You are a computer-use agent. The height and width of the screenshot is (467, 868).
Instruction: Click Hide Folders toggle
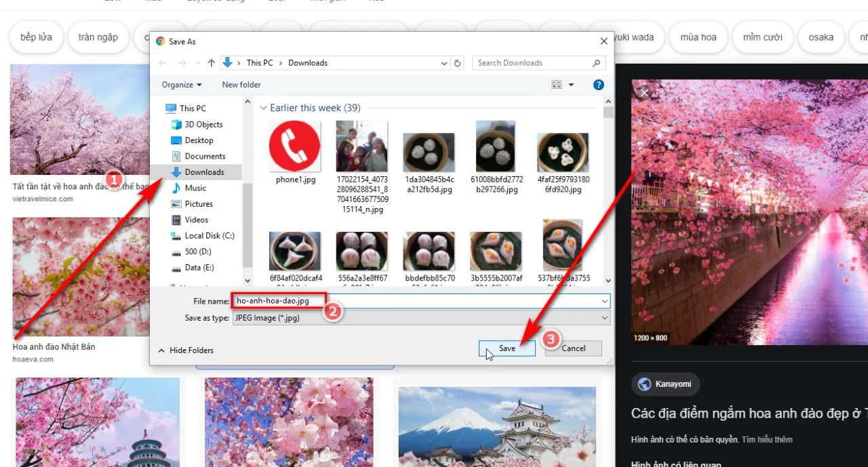pos(186,350)
